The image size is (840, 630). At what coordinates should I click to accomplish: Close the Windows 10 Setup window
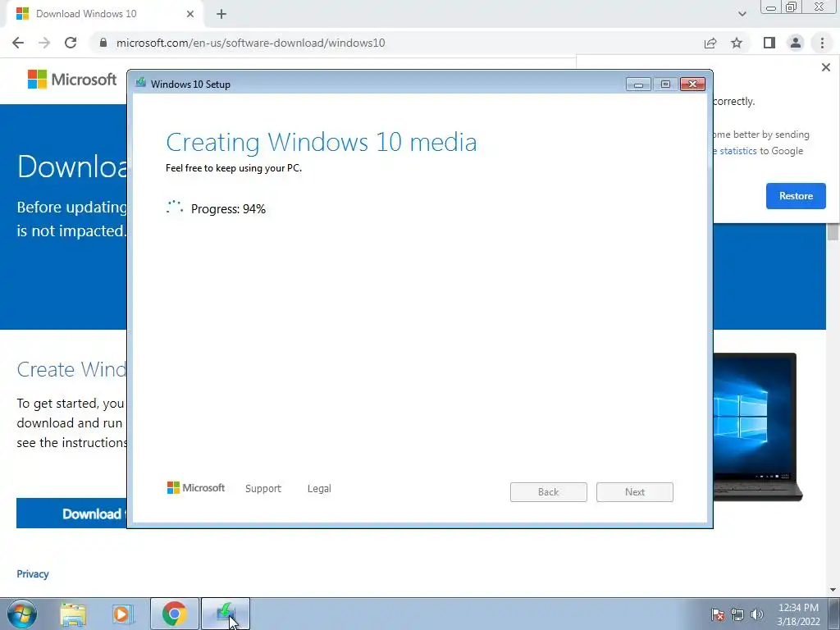pos(692,84)
